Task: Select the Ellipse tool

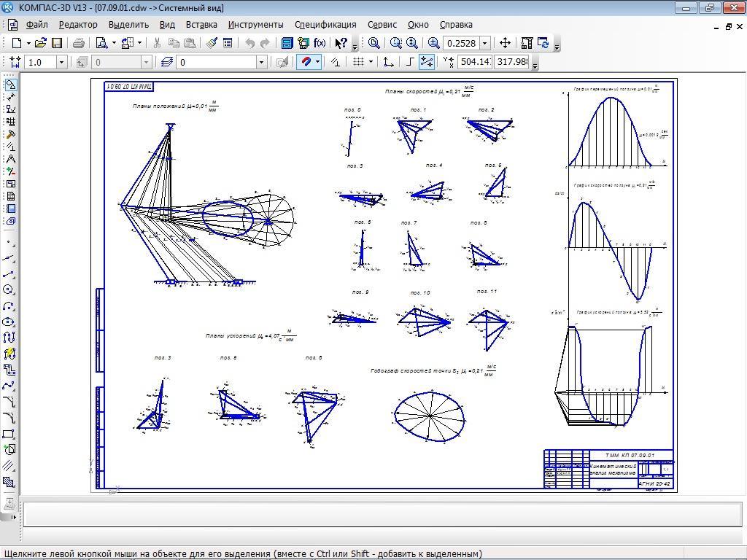Action: tap(9, 322)
